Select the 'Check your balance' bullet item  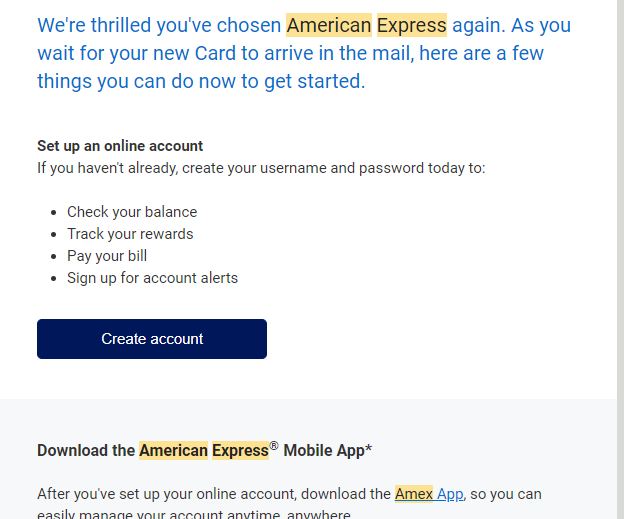[x=132, y=212]
